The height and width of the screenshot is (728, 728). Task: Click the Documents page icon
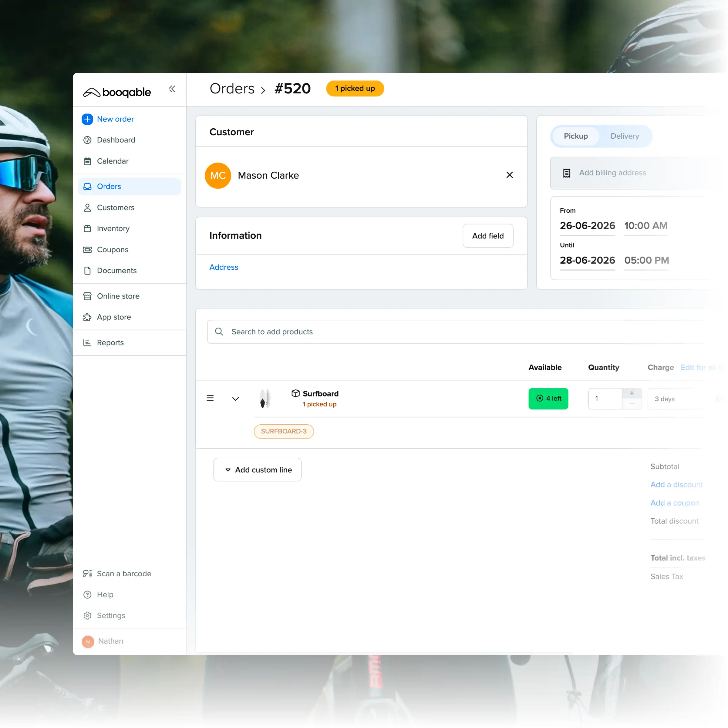(87, 271)
